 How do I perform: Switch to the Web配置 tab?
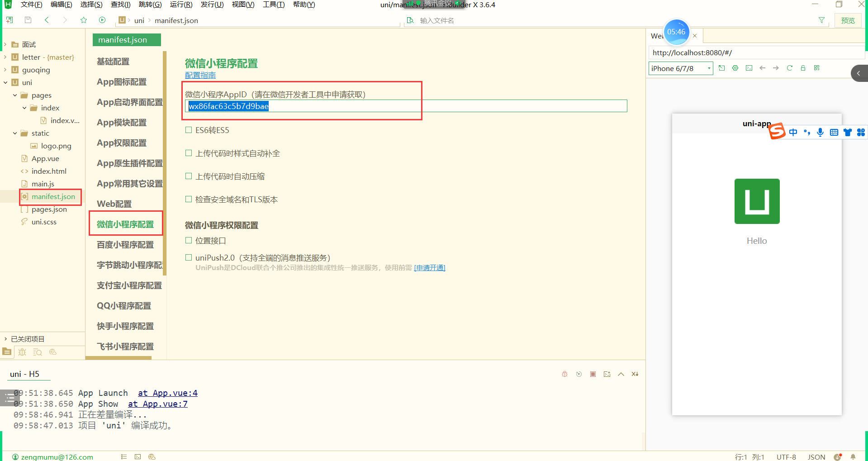coord(114,204)
